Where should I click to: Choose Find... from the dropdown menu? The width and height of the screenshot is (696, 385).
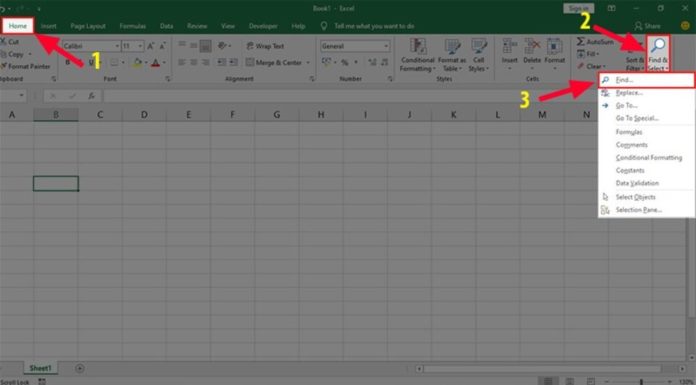[x=646, y=80]
